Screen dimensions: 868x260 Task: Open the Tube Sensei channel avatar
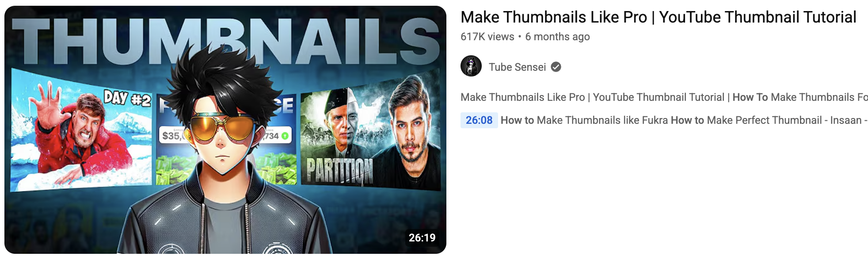click(471, 66)
